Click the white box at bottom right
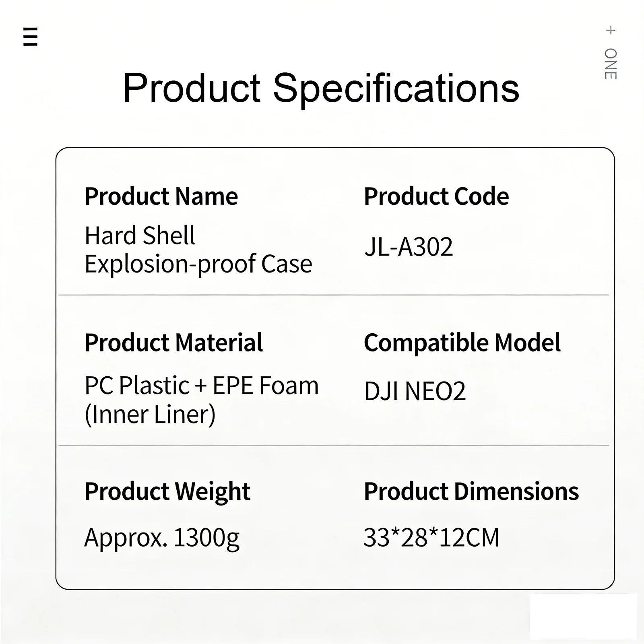644x644 pixels. point(583,616)
